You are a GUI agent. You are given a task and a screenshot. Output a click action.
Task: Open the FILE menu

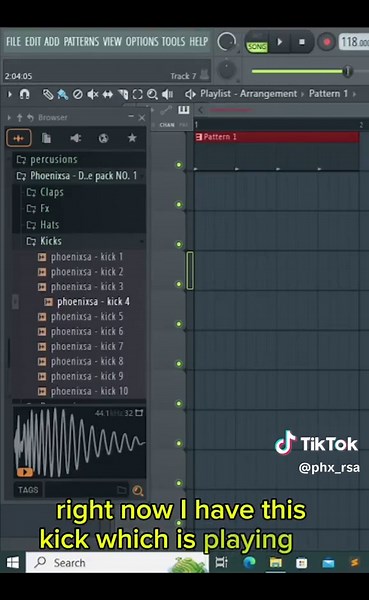(13, 41)
